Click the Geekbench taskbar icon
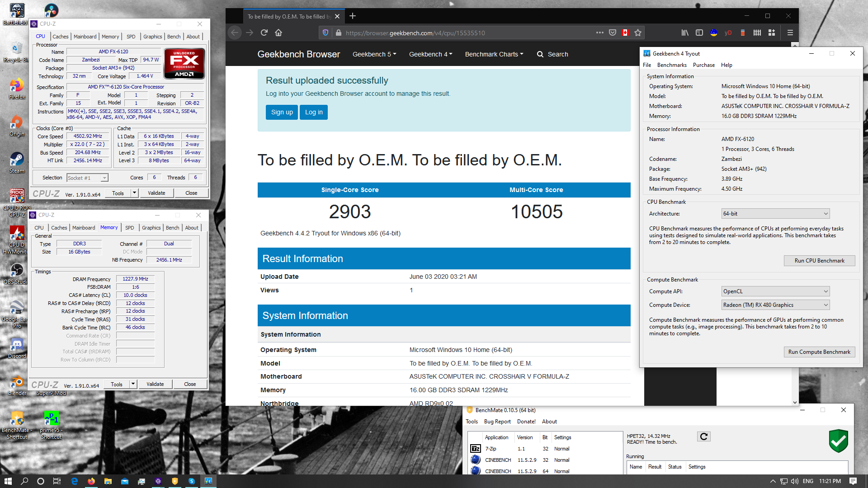This screenshot has height=488, width=868. tap(208, 481)
